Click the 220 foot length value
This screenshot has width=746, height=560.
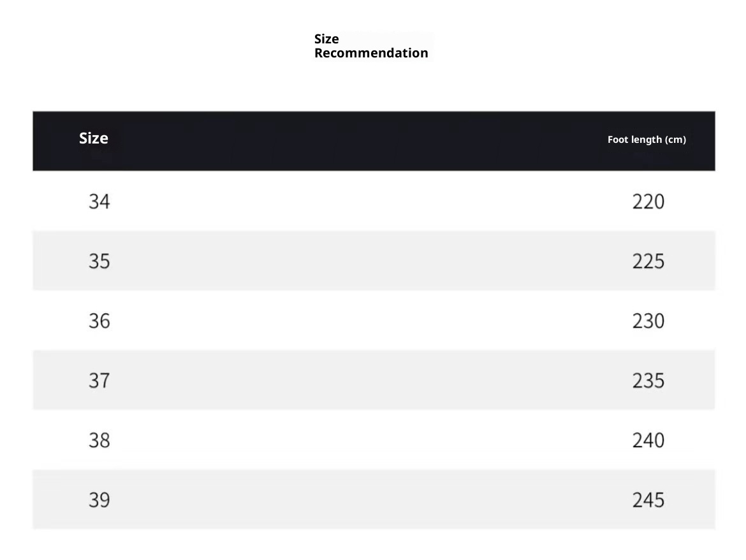[648, 202]
